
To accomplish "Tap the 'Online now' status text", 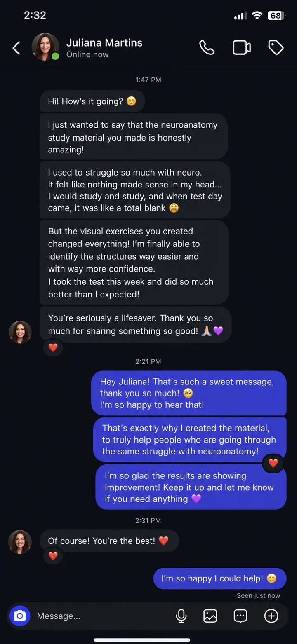I will coord(87,54).
